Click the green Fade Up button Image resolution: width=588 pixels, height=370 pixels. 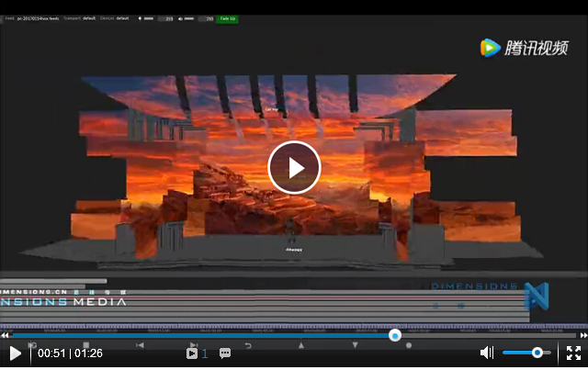pos(227,18)
